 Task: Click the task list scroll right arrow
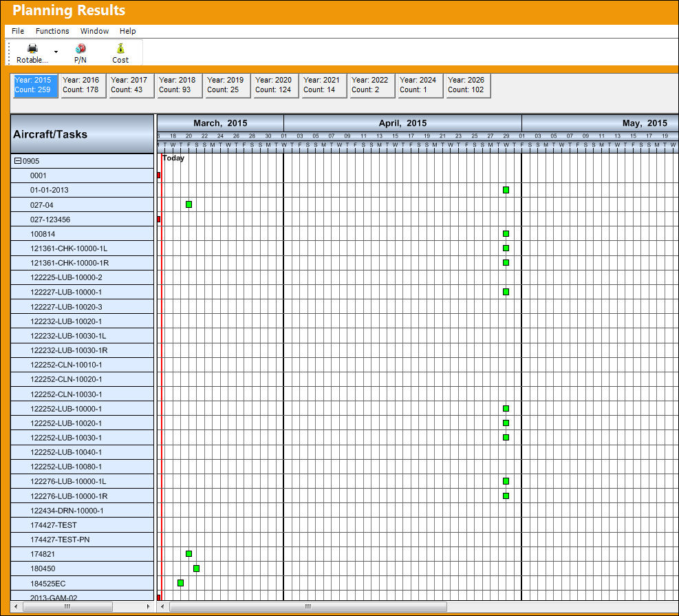[149, 606]
